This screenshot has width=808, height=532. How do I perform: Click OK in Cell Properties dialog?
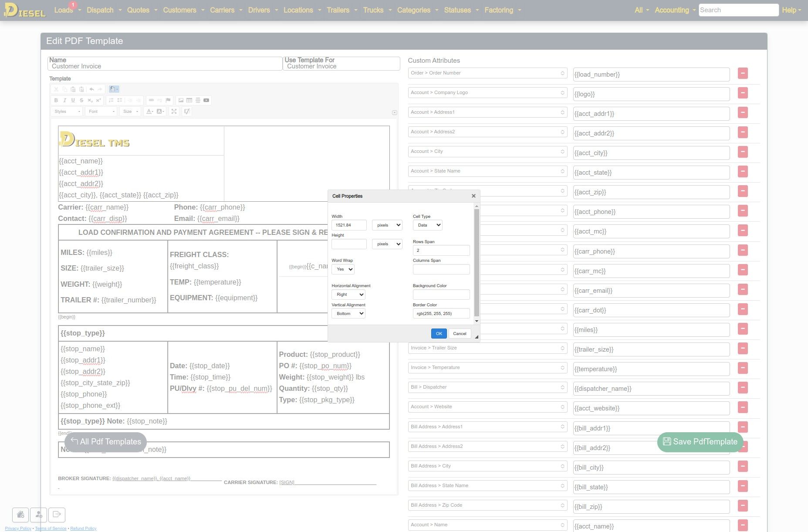coord(439,334)
